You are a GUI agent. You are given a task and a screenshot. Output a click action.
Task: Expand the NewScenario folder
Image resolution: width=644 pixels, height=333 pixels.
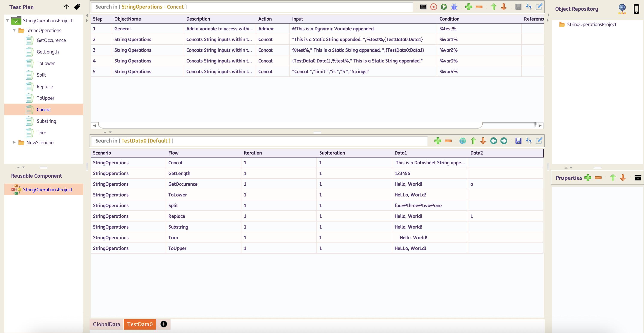pyautogui.click(x=14, y=142)
